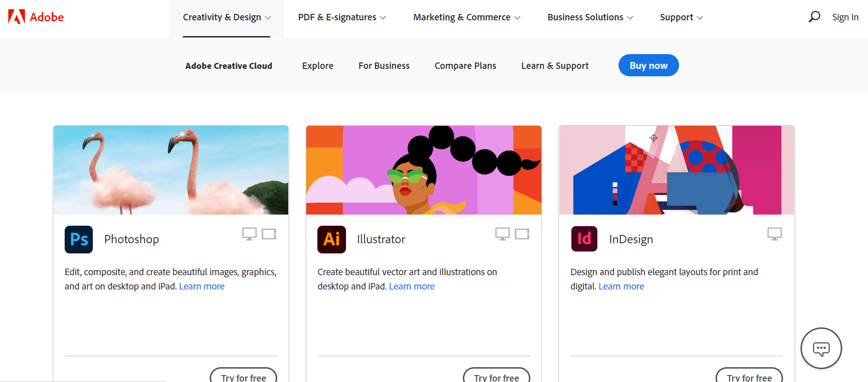Click the InDesign geometric banner image
This screenshot has height=382, width=868.
(x=677, y=170)
